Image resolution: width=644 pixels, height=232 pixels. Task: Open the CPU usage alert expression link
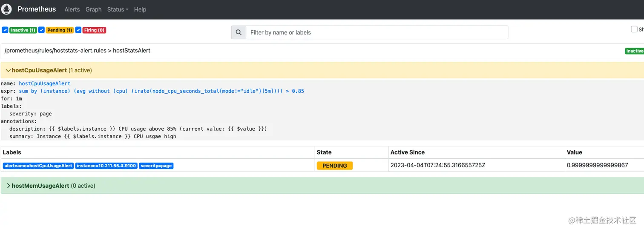click(x=161, y=91)
